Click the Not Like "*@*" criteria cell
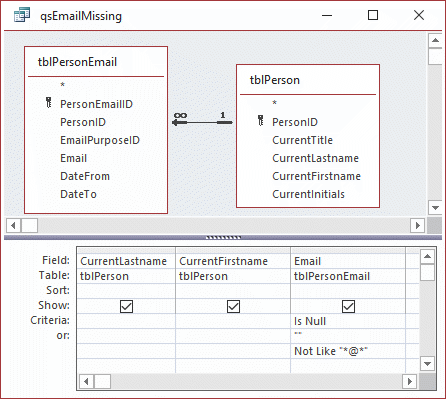Image resolution: width=446 pixels, height=399 pixels. (348, 351)
